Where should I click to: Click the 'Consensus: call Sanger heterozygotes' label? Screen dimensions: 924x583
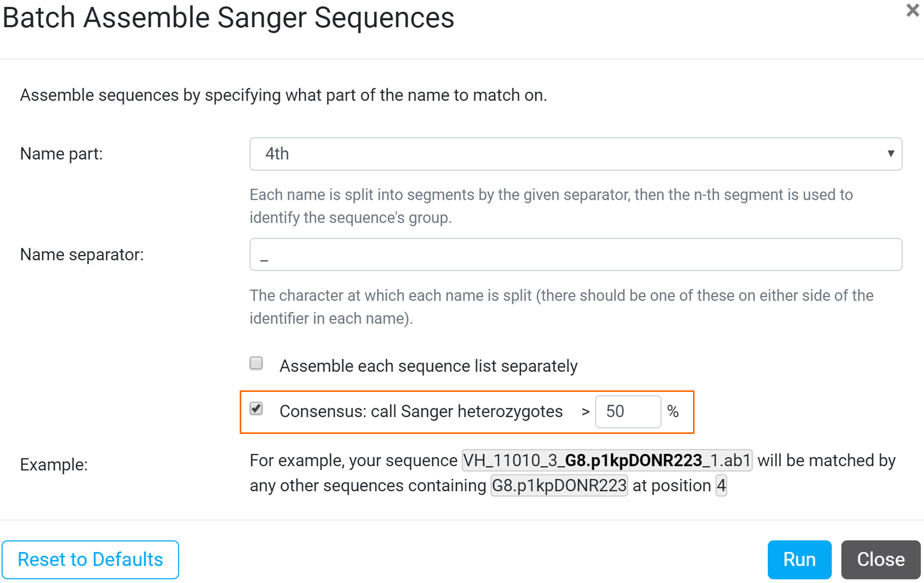coord(421,411)
